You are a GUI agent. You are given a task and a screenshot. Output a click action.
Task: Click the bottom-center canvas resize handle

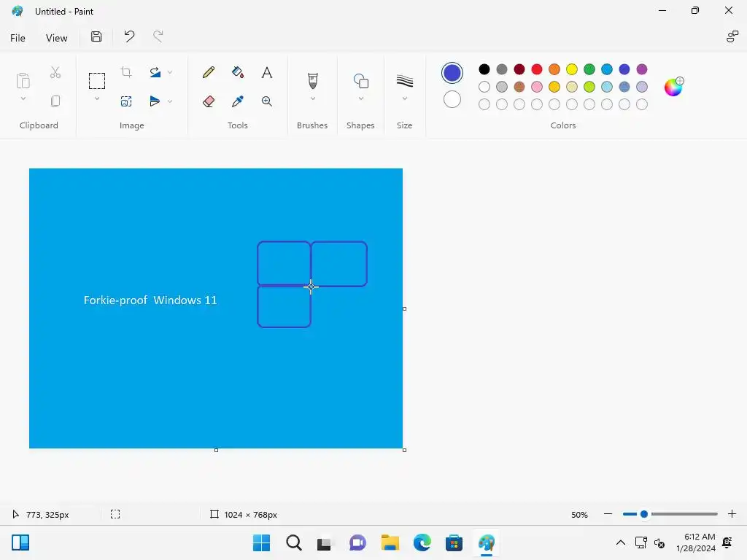(216, 450)
